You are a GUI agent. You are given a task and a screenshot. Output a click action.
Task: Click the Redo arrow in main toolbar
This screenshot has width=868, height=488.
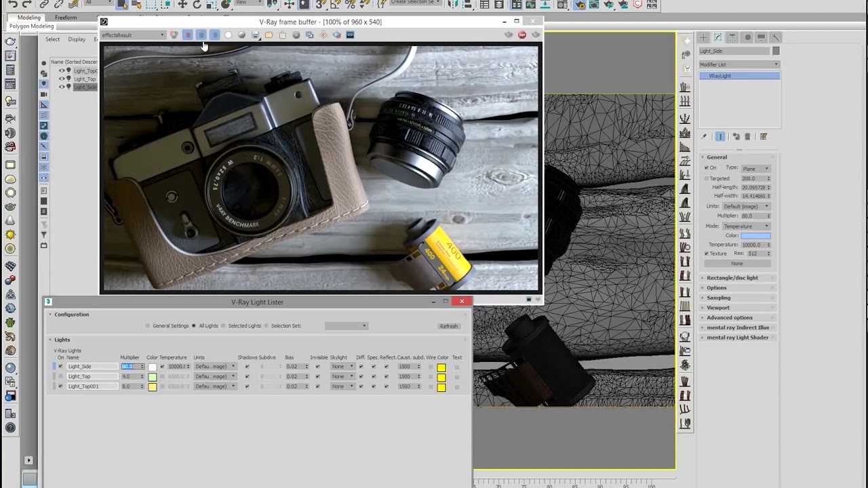(x=28, y=4)
